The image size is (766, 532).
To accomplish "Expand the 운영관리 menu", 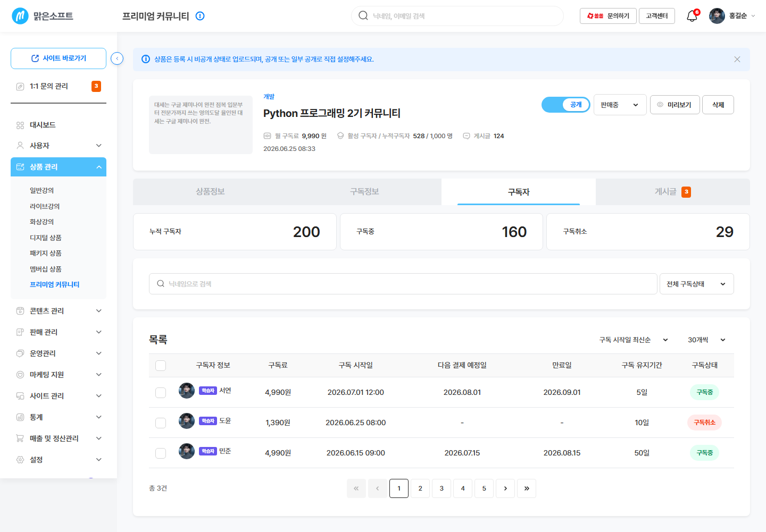I will point(99,353).
